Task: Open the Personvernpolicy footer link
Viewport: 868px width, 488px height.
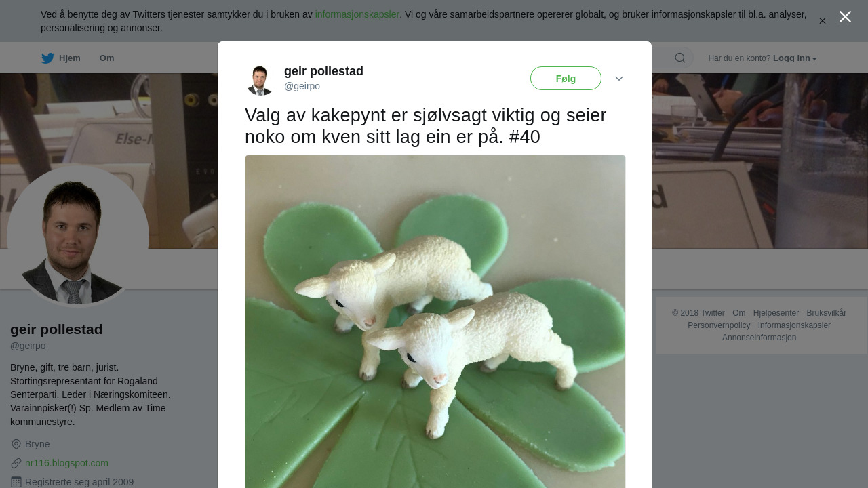Action: (719, 325)
